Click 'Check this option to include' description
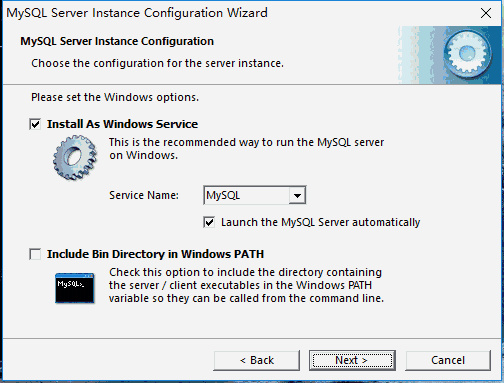 click(246, 285)
